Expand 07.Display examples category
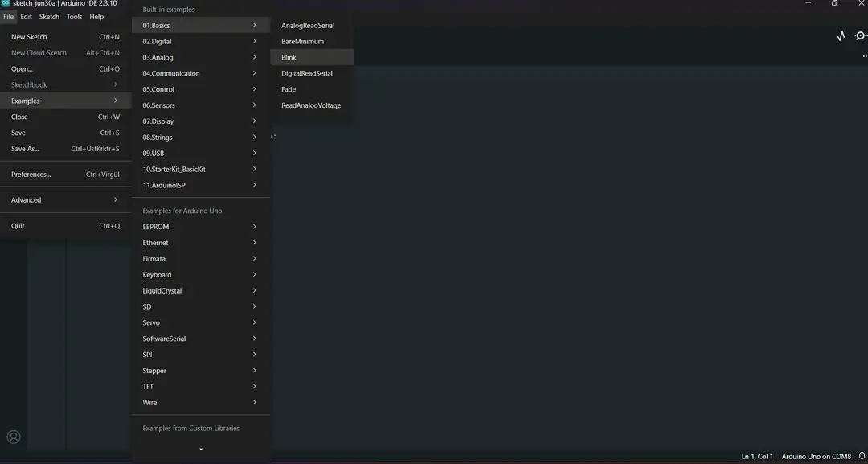 click(x=201, y=121)
